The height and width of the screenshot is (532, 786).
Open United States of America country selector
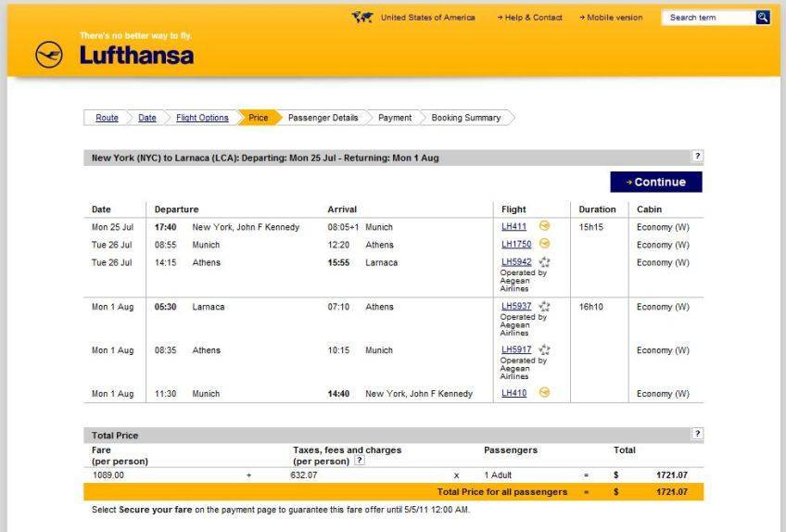point(427,18)
